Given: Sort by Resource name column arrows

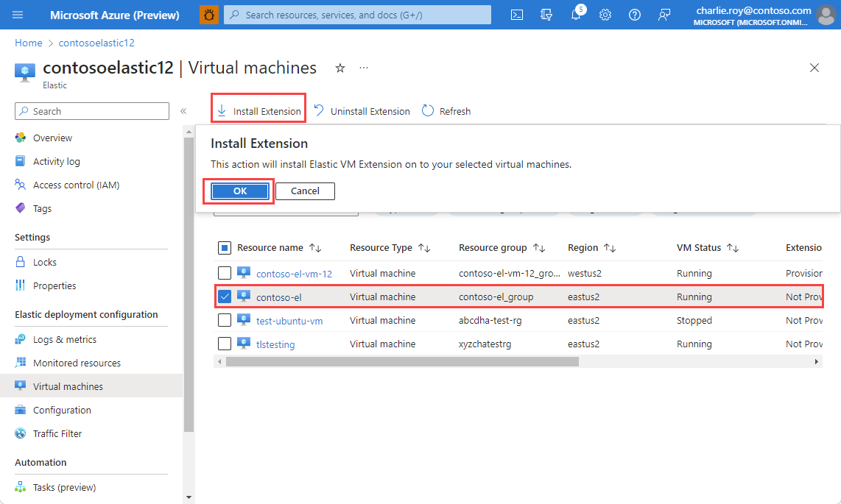Looking at the screenshot, I should [315, 248].
